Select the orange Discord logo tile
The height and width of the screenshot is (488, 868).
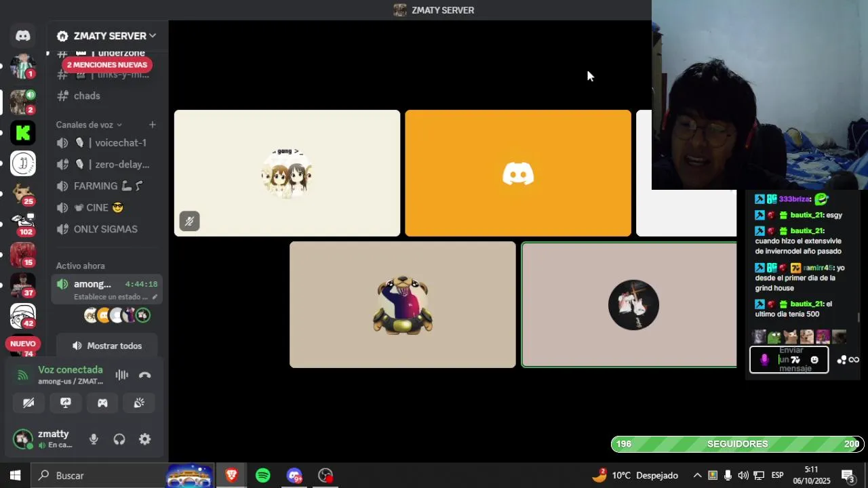(518, 173)
